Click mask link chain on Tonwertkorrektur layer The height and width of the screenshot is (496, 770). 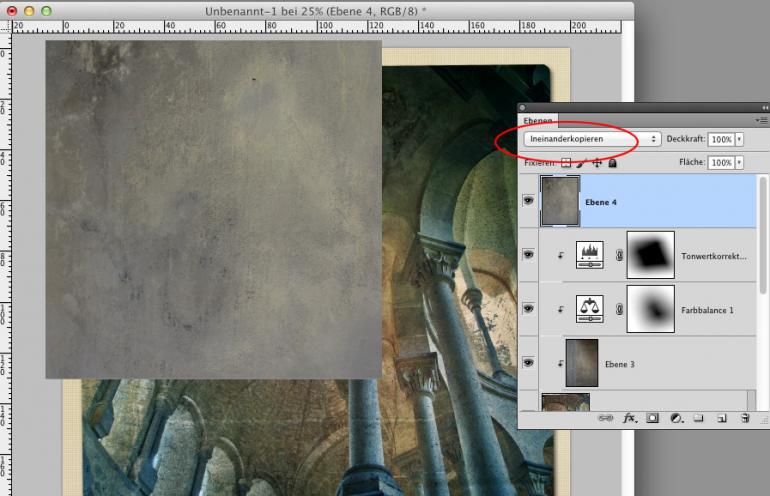(619, 255)
